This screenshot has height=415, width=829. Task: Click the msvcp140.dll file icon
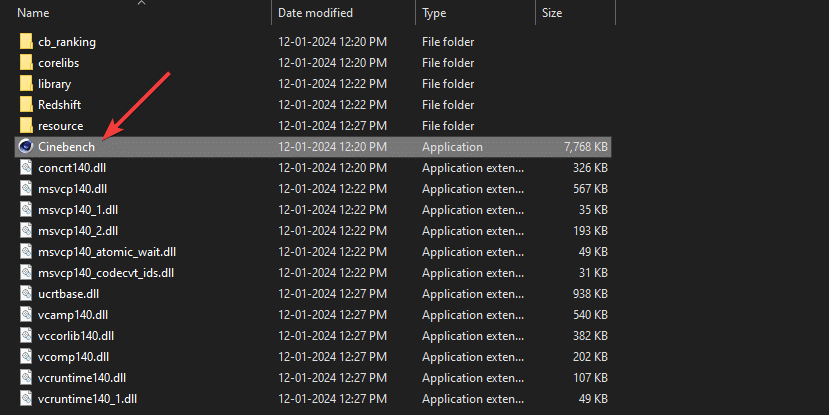point(26,189)
